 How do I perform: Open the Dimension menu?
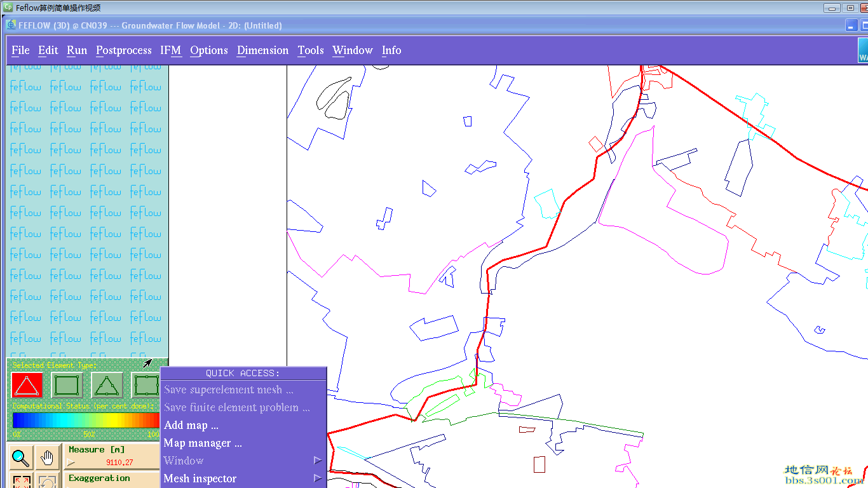(x=263, y=50)
